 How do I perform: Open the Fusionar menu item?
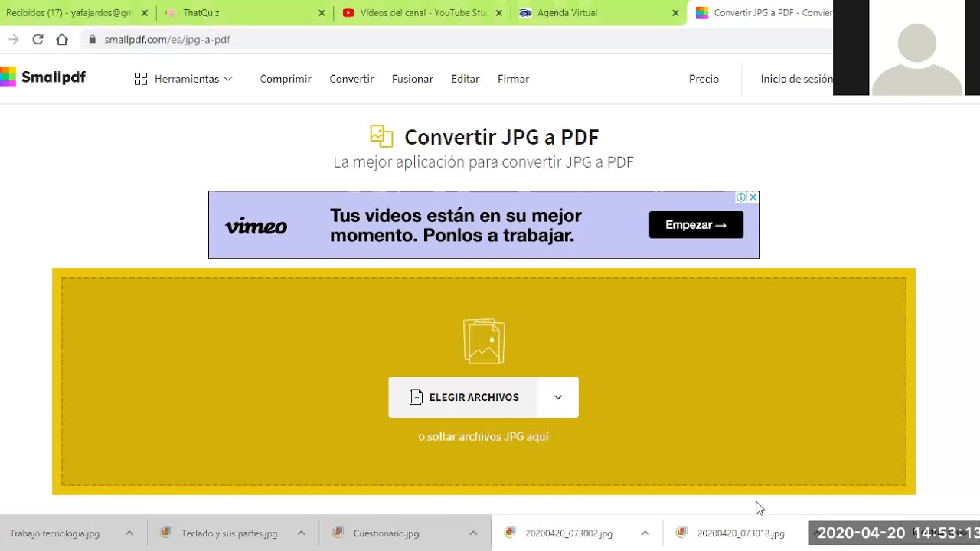tap(412, 79)
